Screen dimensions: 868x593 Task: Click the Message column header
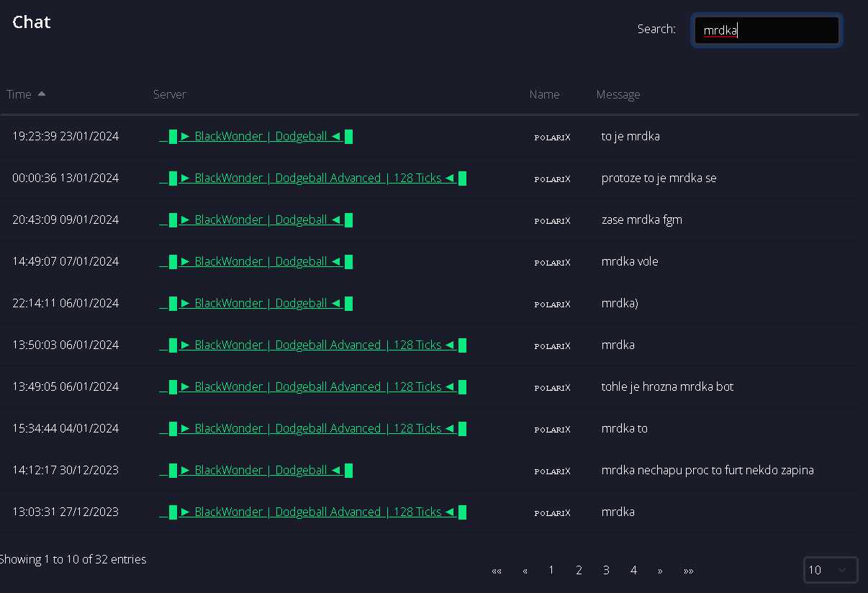pyautogui.click(x=618, y=94)
